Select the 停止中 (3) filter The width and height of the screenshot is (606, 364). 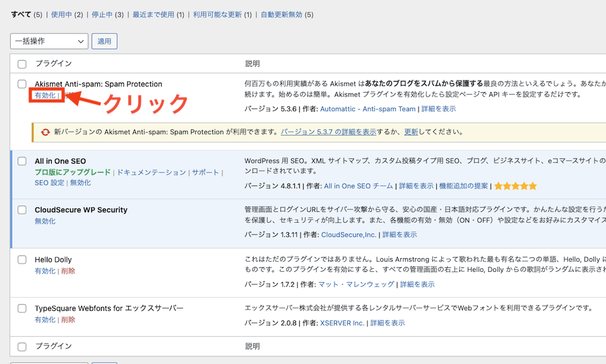coord(107,15)
